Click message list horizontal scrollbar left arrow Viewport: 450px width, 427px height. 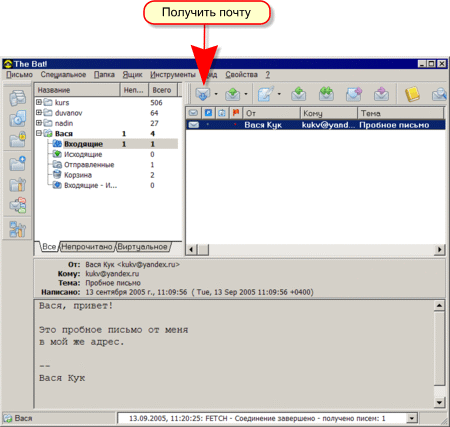click(191, 249)
